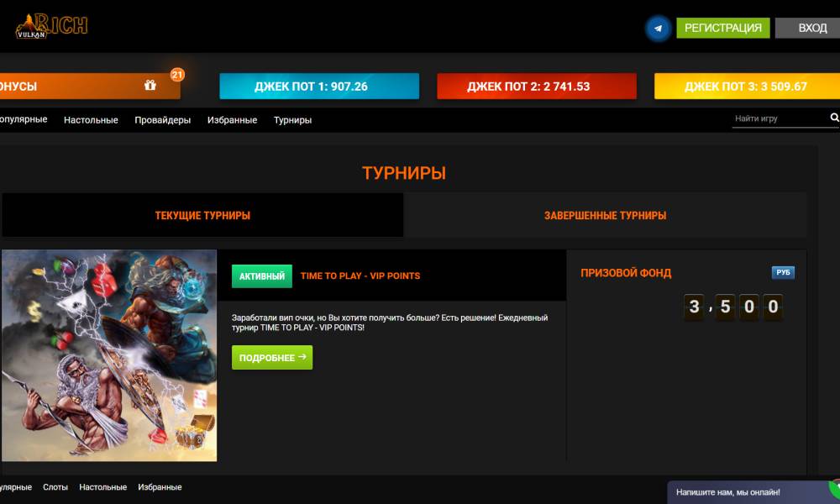Open the Telegram channel icon
This screenshot has width=840, height=504.
tap(658, 29)
